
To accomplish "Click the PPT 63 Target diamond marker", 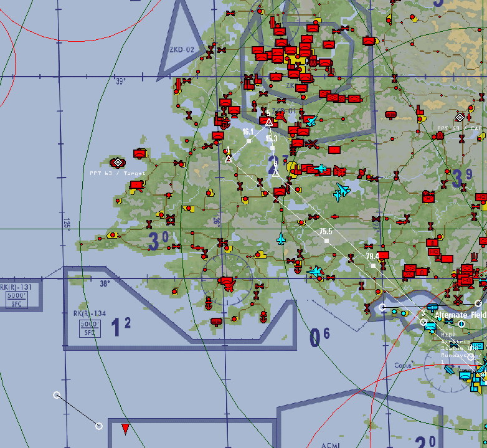I will 118,162.
